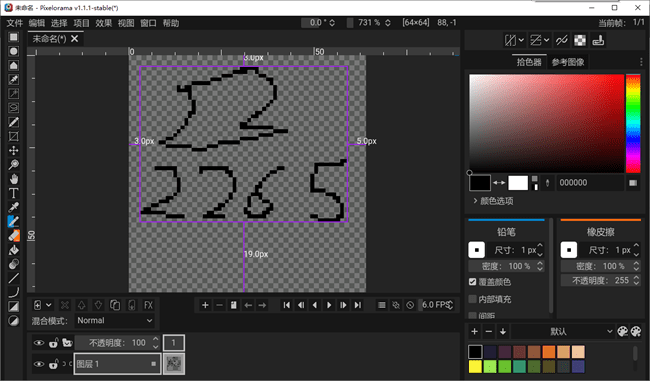The height and width of the screenshot is (381, 650).
Task: Open the 默认 palette dropdown
Action: coord(563,331)
